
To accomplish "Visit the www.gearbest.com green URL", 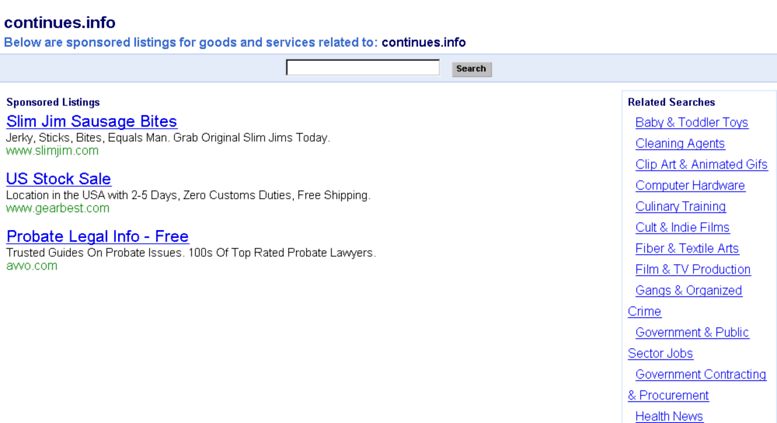I will click(57, 208).
